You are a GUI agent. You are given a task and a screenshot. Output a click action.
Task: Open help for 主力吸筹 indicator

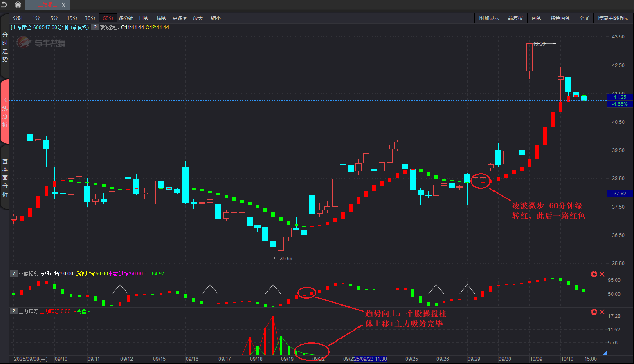14,311
